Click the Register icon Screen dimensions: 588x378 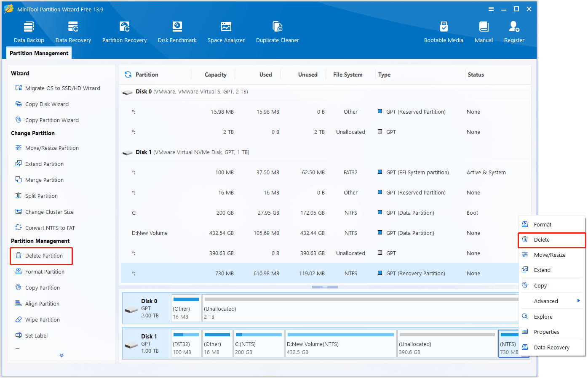[x=514, y=27]
